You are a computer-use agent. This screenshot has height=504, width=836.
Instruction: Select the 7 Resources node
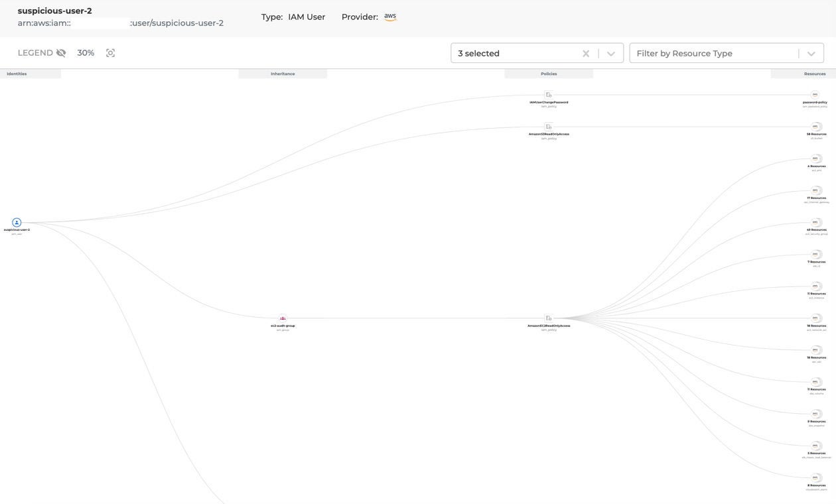815,254
